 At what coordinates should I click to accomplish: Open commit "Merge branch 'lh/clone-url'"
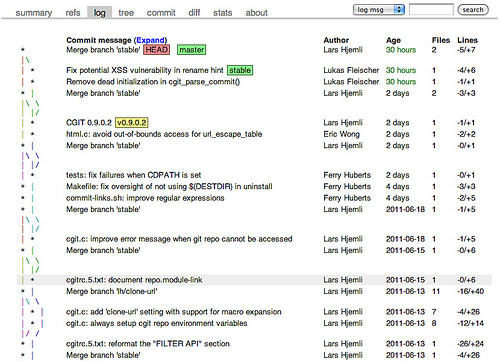112,291
